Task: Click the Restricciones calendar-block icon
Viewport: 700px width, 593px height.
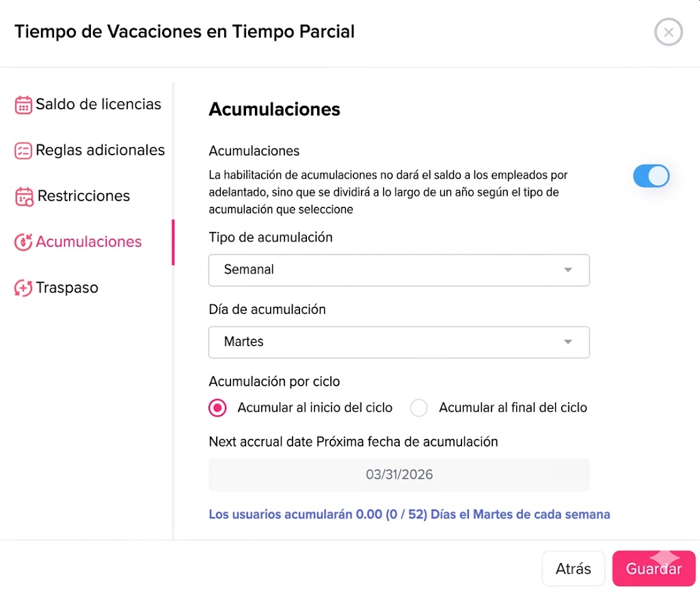Action: pyautogui.click(x=24, y=196)
